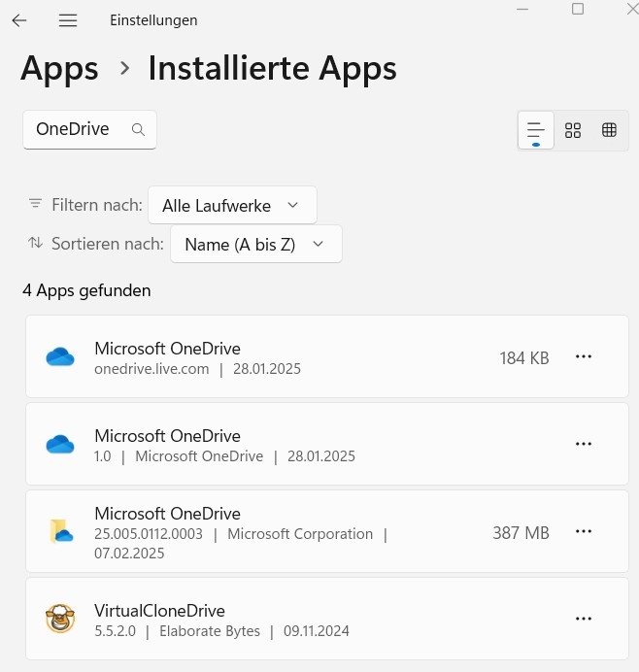Maximize the Einstellungen window

pyautogui.click(x=578, y=9)
